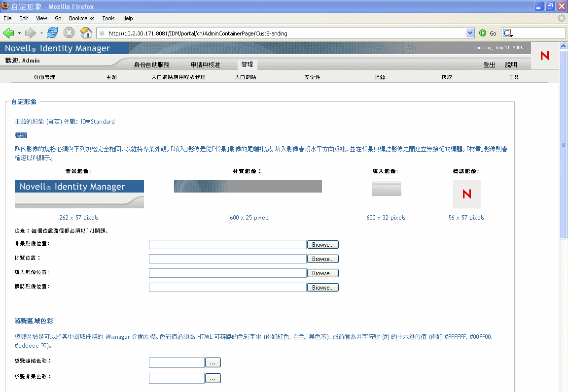This screenshot has height=392, width=568.
Task: Open the Forward button history dropdown arrow
Action: coord(41,33)
